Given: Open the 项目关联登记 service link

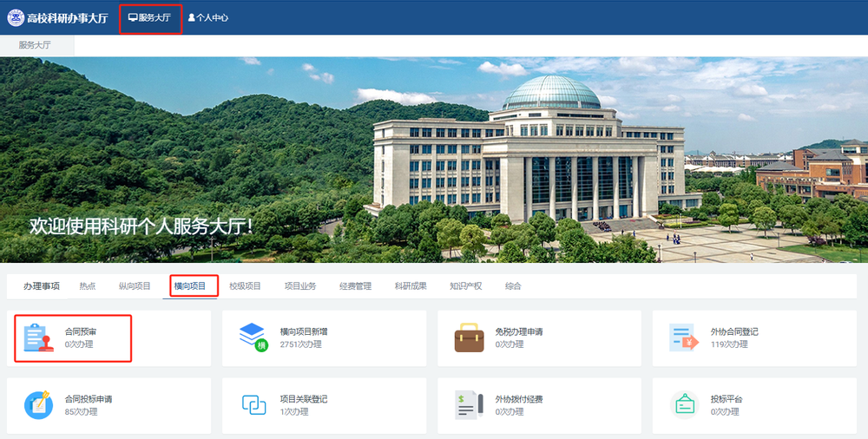Looking at the screenshot, I should 304,399.
